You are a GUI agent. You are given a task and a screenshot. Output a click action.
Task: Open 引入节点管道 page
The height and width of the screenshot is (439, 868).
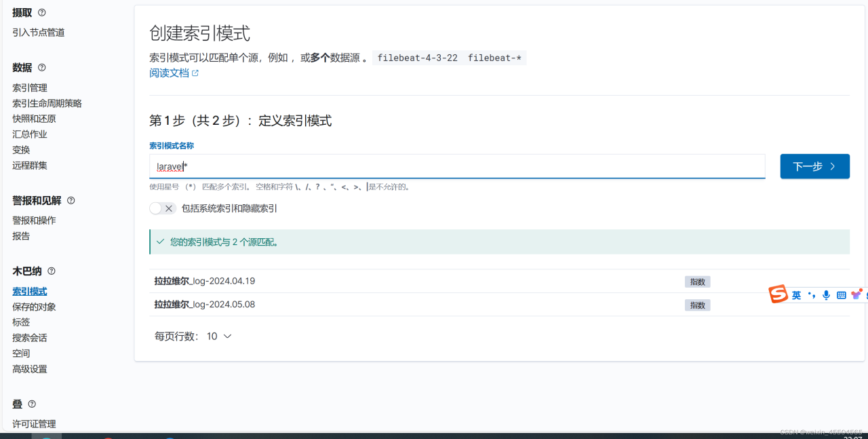click(x=39, y=32)
